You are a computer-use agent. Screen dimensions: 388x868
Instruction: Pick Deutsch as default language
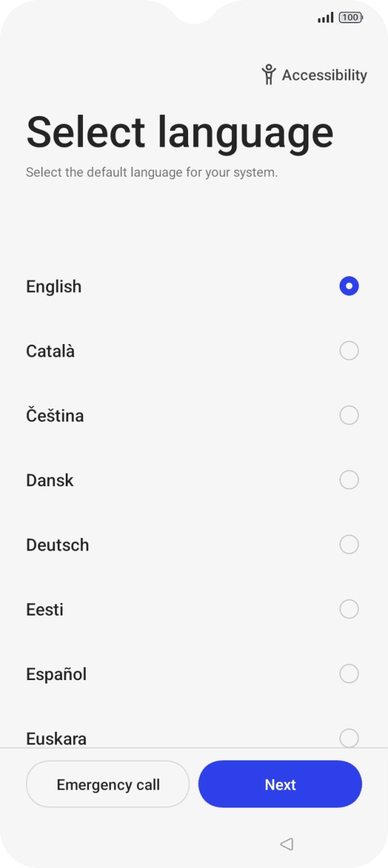click(349, 545)
